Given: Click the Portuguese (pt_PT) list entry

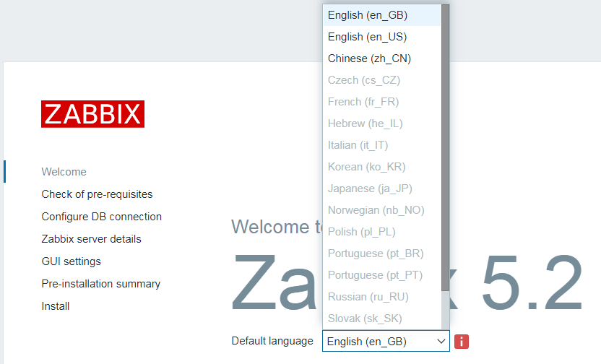Looking at the screenshot, I should [382, 275].
